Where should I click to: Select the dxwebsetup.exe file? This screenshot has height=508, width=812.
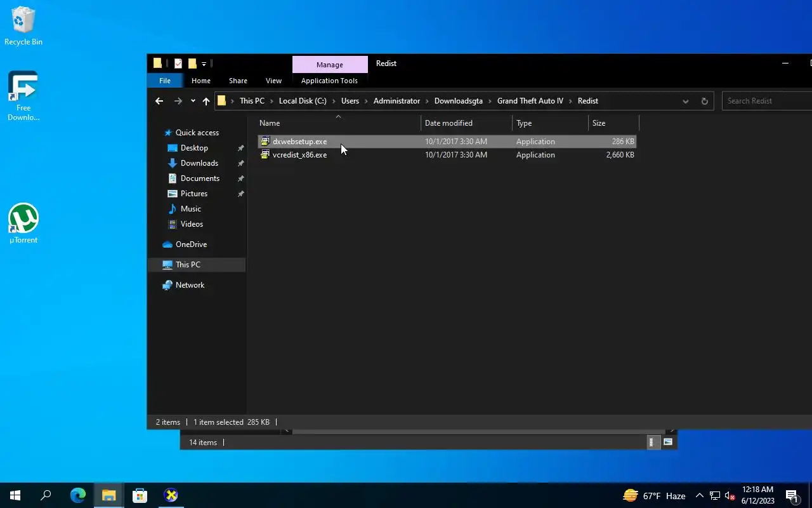[x=447, y=142]
